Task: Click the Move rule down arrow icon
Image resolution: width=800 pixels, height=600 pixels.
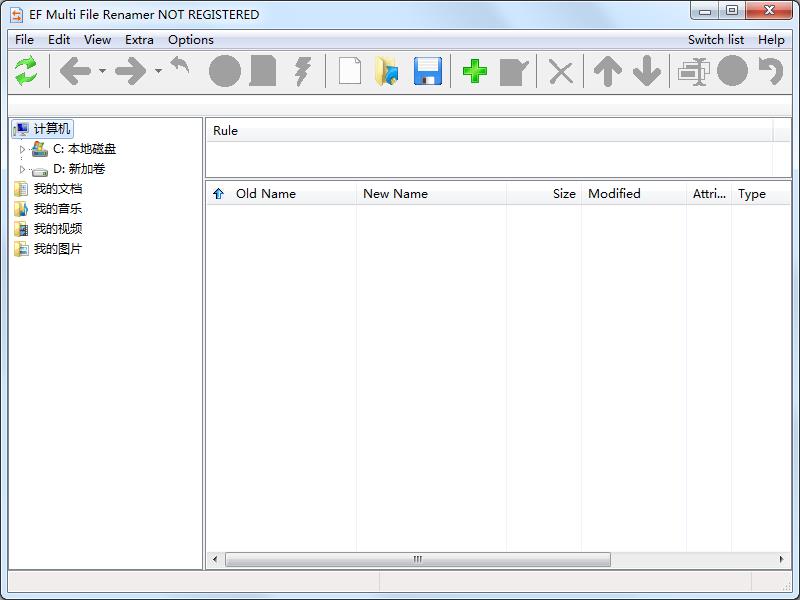Action: coord(647,71)
